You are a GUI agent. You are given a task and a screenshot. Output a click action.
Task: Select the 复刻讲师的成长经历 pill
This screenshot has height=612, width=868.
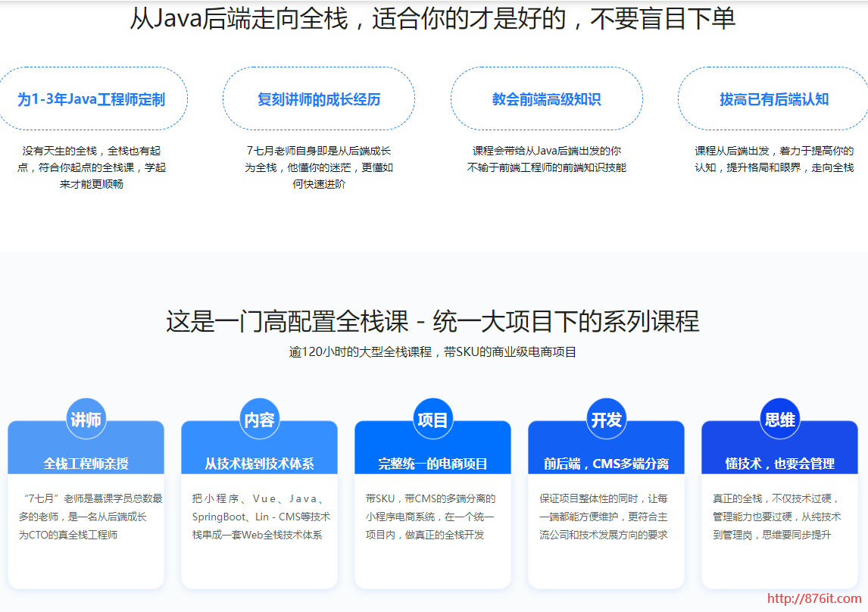[x=319, y=99]
